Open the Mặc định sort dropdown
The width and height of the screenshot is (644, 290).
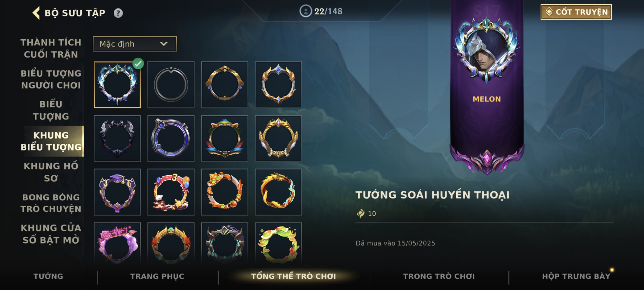point(135,44)
